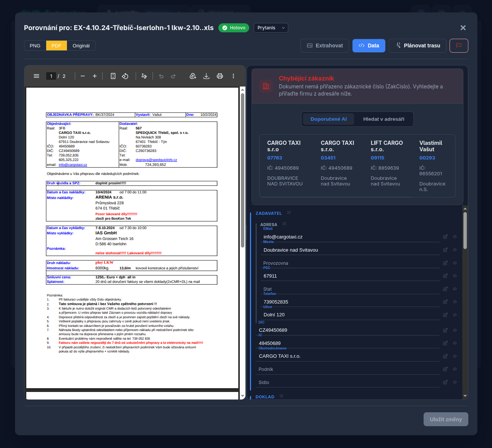Click edit icon on Sidlo row
492x448 pixels.
tap(445, 382)
